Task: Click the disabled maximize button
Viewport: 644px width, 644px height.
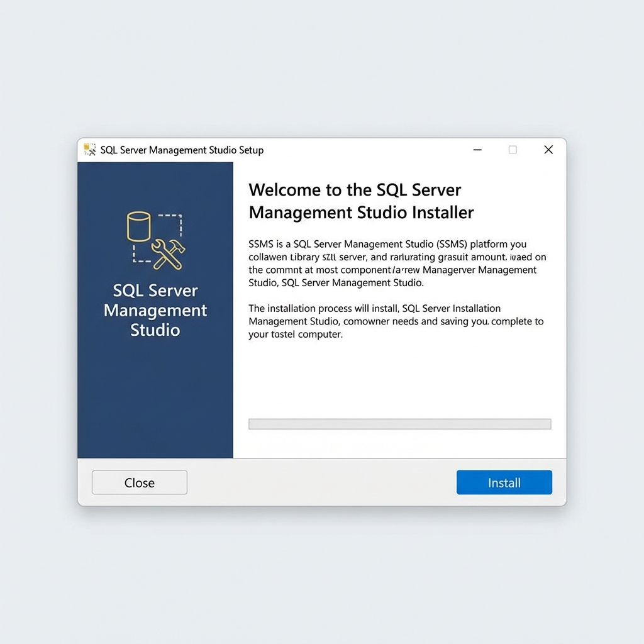Action: (x=513, y=150)
